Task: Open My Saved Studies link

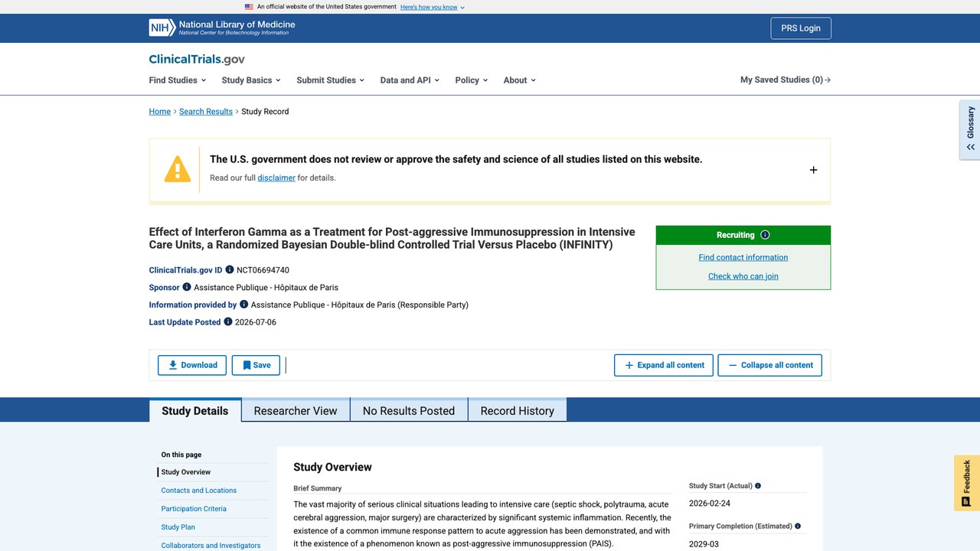Action: pyautogui.click(x=786, y=80)
